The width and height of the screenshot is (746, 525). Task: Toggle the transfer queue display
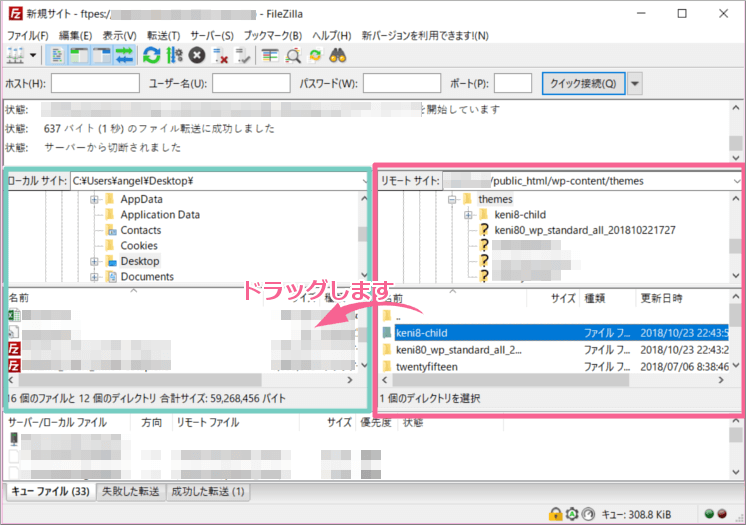pos(124,56)
